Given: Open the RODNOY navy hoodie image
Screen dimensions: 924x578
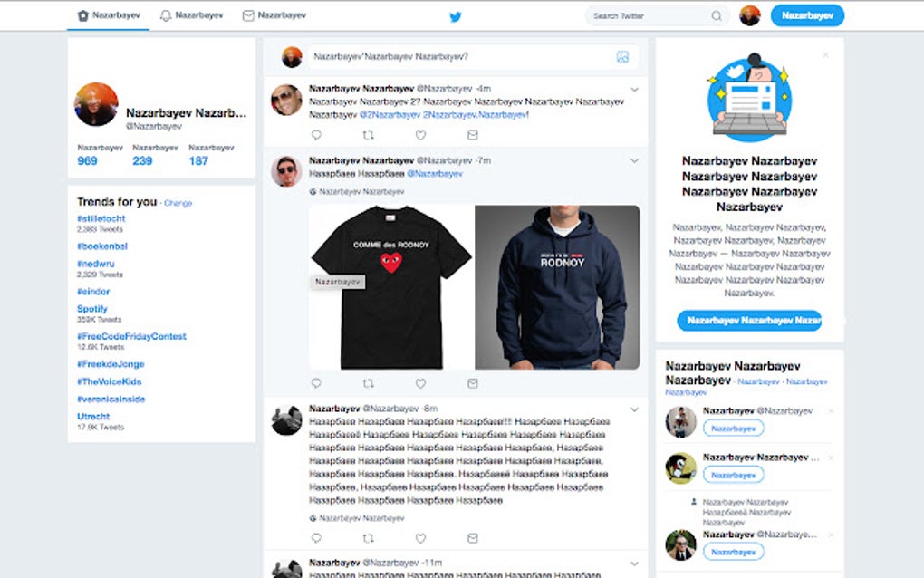Looking at the screenshot, I should click(x=557, y=287).
